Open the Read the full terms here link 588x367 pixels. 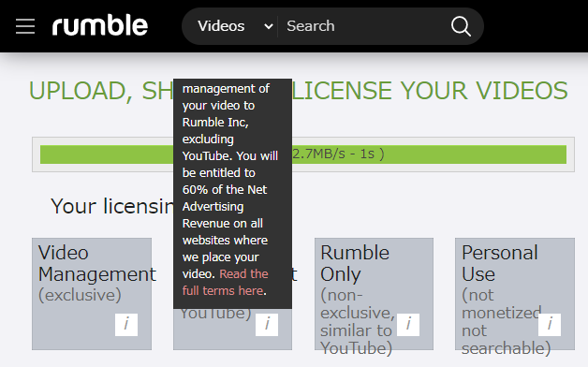pyautogui.click(x=225, y=283)
